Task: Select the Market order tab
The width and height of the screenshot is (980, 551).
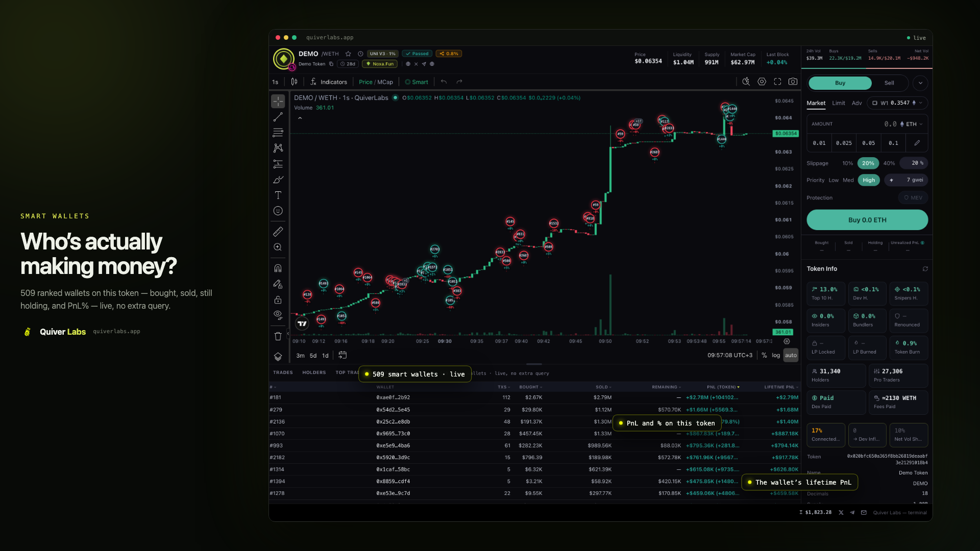Action: pyautogui.click(x=816, y=103)
